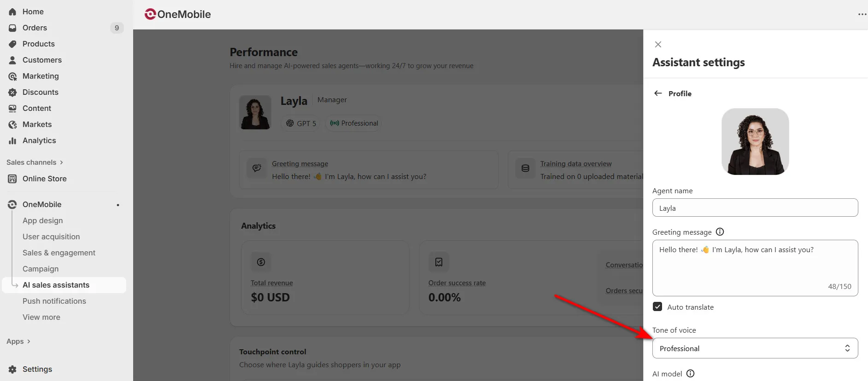Click the GPT 5 model icon badge
This screenshot has width=868, height=381.
(301, 123)
